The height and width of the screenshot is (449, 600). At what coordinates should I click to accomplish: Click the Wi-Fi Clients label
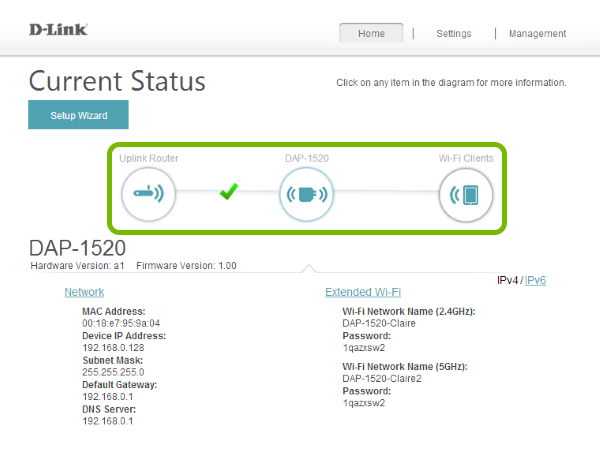point(466,158)
